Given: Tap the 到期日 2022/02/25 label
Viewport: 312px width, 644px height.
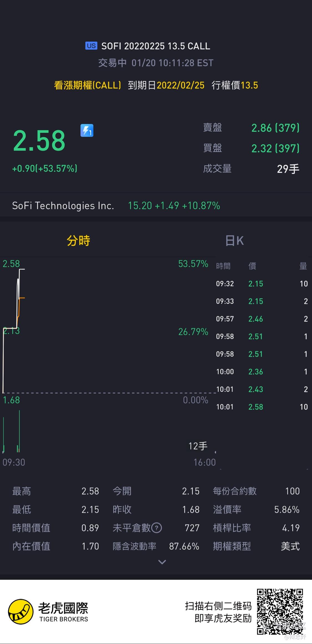Looking at the screenshot, I should click(x=166, y=85).
